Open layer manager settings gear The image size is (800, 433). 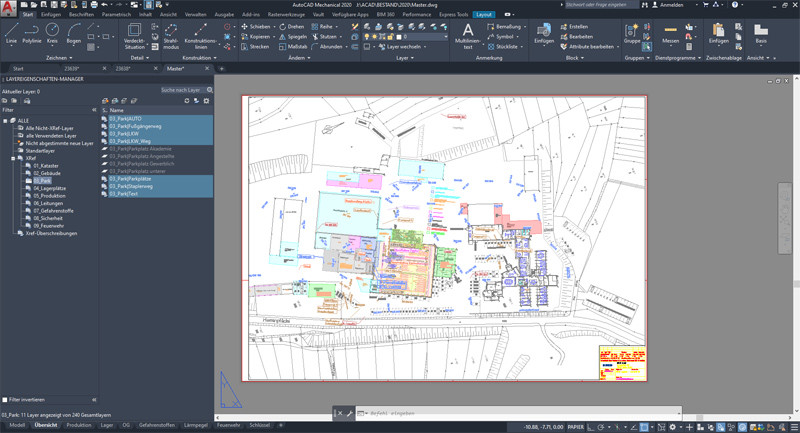click(206, 101)
